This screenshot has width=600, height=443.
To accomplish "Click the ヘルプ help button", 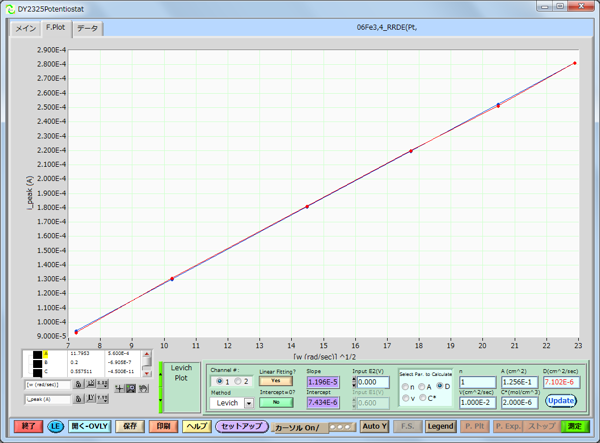I will click(197, 426).
